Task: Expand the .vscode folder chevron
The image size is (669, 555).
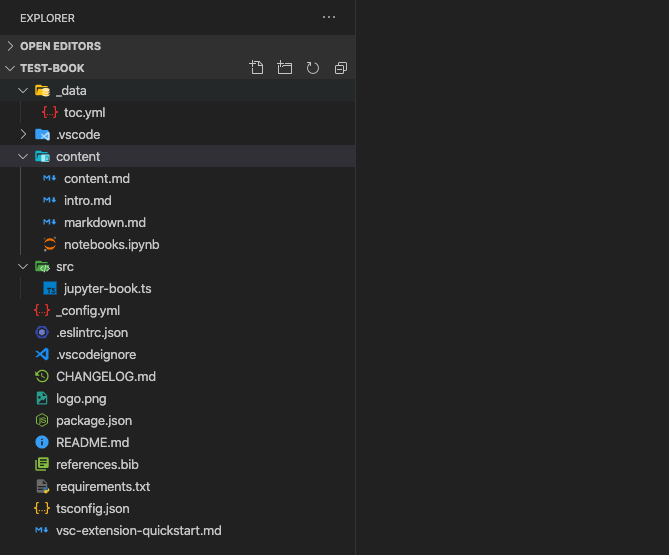Action: point(23,134)
